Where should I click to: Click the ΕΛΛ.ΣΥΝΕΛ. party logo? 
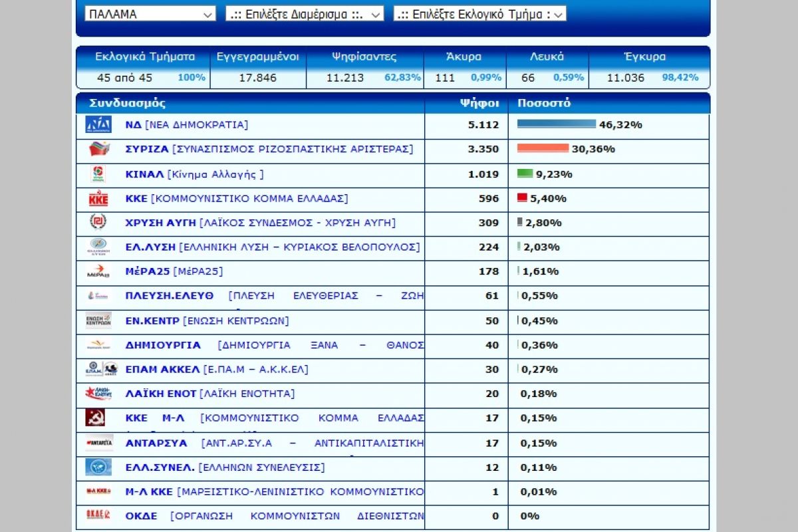[98, 467]
